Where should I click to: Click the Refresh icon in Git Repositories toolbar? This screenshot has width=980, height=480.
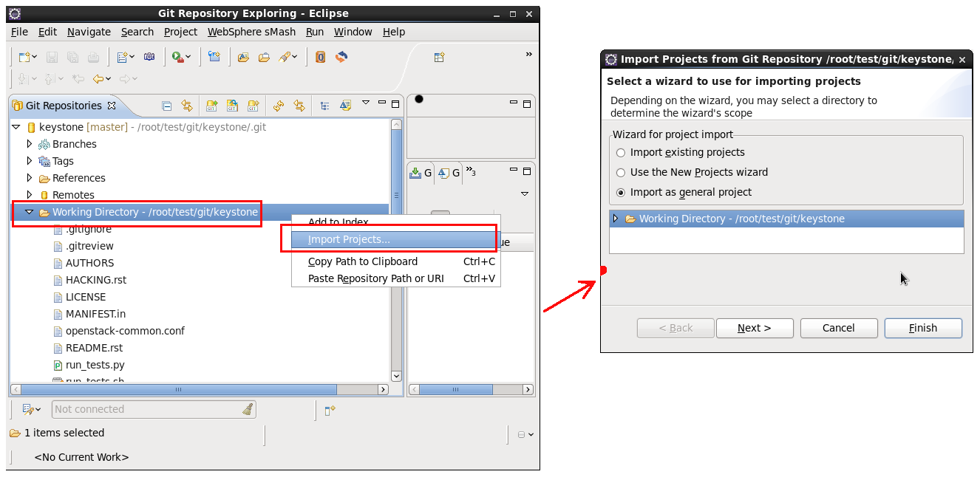279,106
